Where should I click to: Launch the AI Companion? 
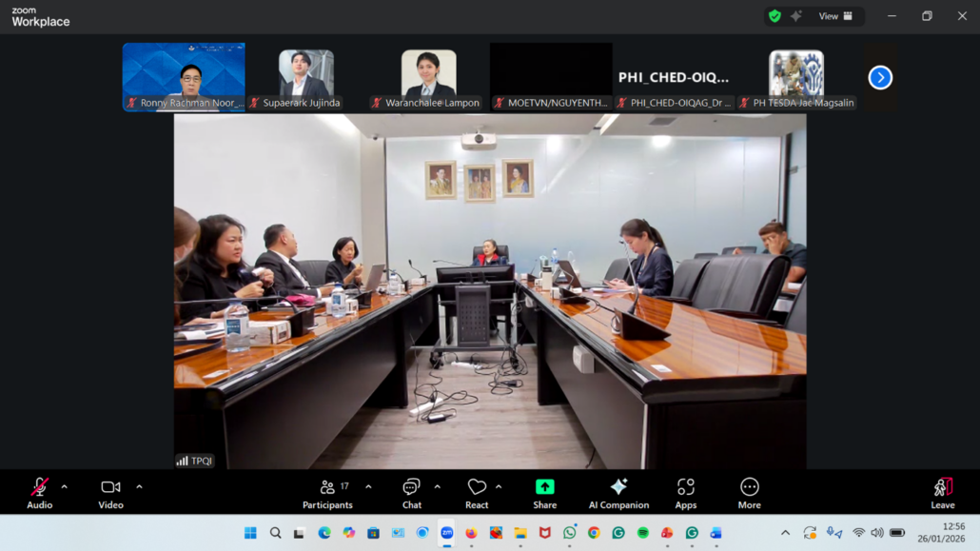coord(618,492)
